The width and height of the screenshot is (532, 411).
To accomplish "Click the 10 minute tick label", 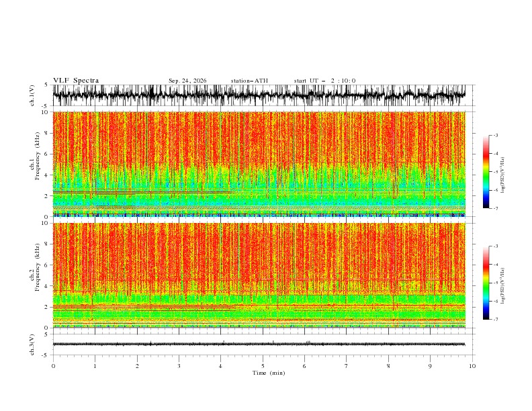I will [x=472, y=366].
